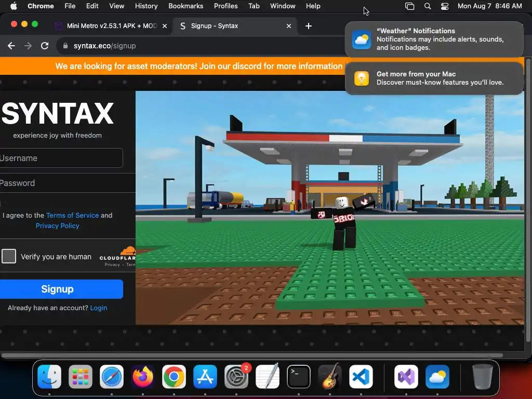Click the site lock icon
The image size is (532, 399).
(x=65, y=46)
